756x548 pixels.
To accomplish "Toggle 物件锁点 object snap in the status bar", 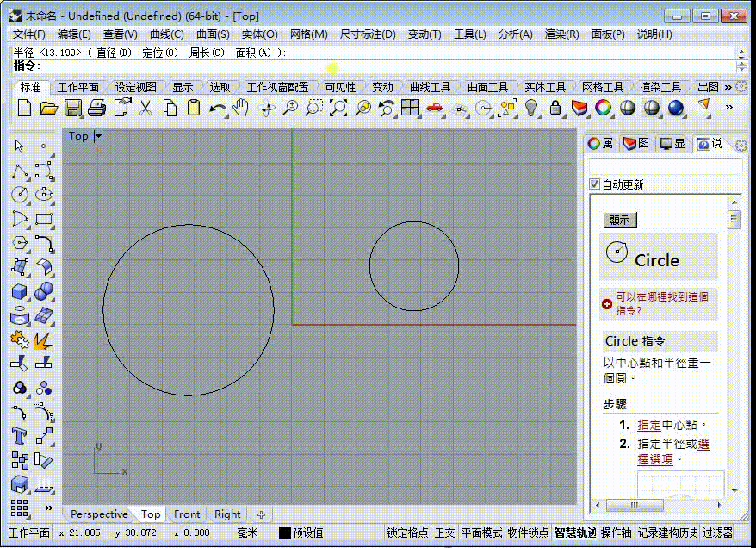I will [x=528, y=532].
